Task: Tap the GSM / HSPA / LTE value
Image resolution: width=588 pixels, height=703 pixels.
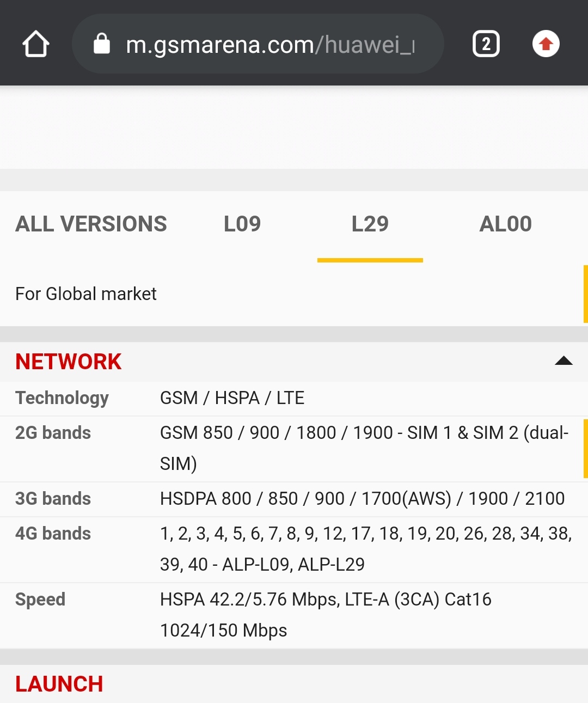Action: click(232, 398)
